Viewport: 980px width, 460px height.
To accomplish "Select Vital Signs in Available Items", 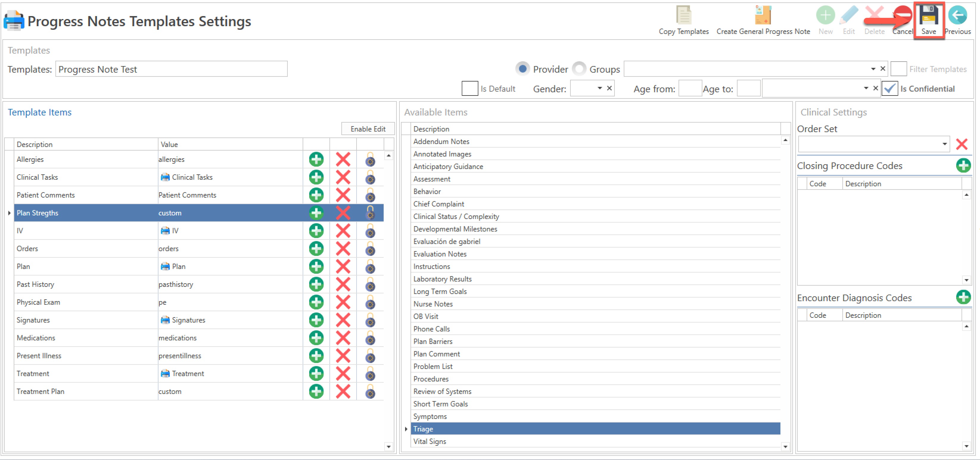I will tap(430, 441).
